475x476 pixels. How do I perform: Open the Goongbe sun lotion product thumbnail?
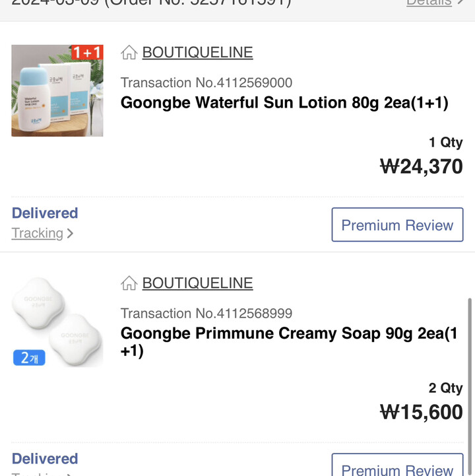pyautogui.click(x=57, y=90)
